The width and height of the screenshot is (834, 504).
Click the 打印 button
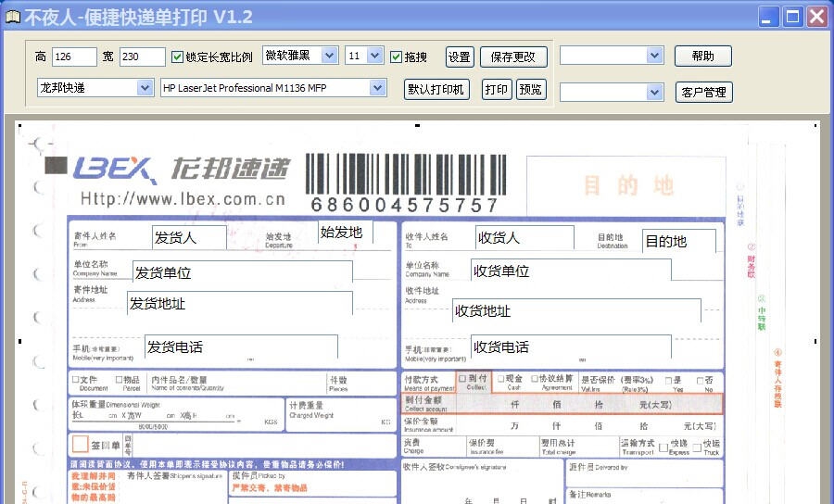[497, 89]
